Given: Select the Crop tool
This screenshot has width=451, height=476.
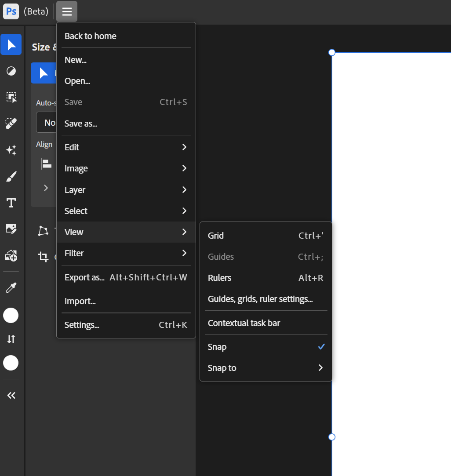Looking at the screenshot, I should [43, 257].
